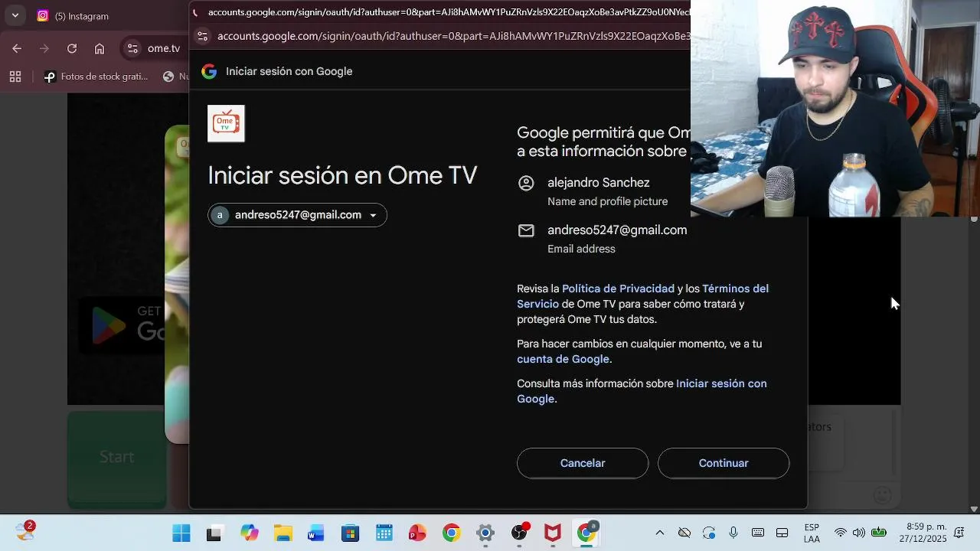Expand the tab search dropdown arrow

click(15, 15)
